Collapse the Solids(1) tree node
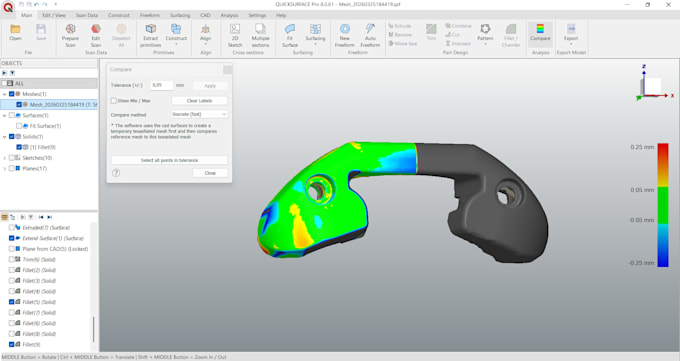Screen dimensions: 680x361 click(5, 136)
